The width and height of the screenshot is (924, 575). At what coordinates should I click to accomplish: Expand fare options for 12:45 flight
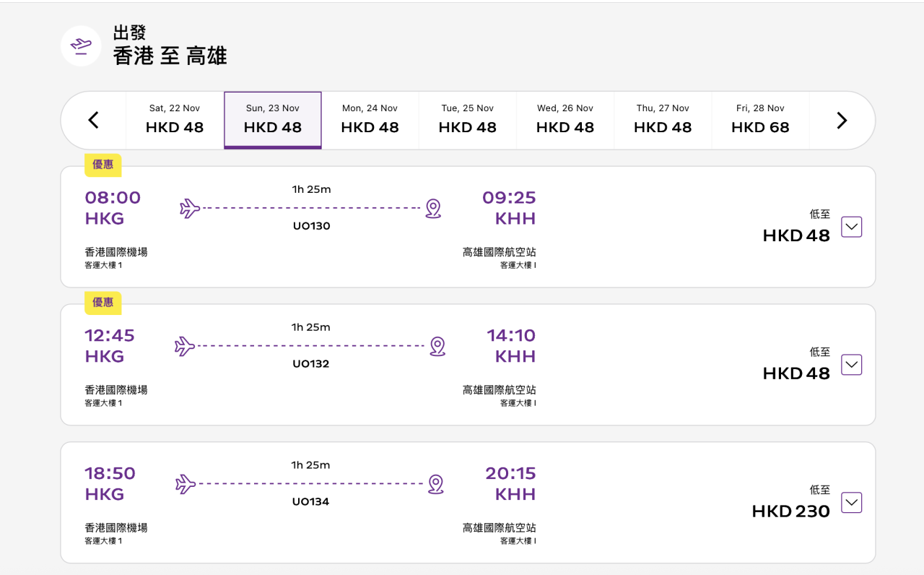(852, 365)
